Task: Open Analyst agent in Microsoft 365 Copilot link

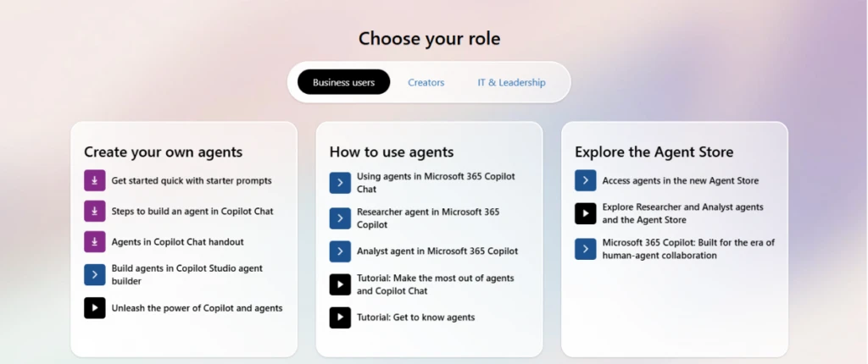Action: 437,251
